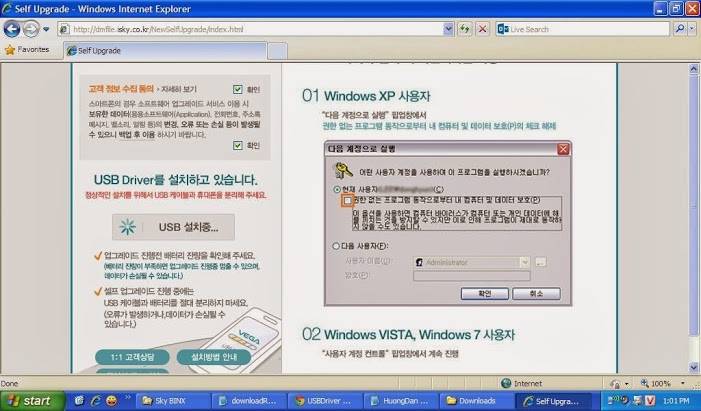Screen dimensions: 701x411
Task: Click the status bar security lock icon
Action: (616, 384)
